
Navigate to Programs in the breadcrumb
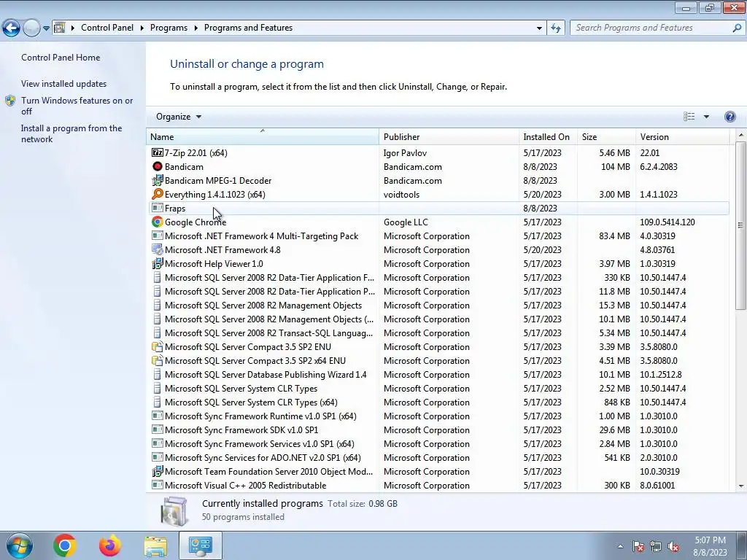click(169, 28)
